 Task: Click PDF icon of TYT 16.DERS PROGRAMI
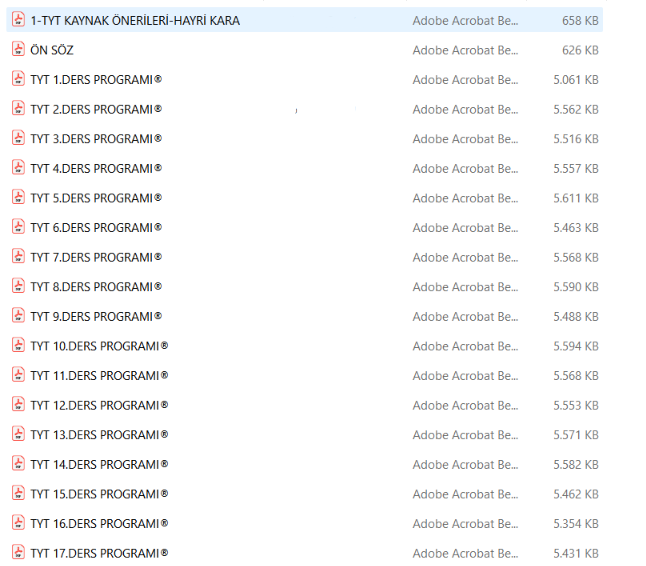18,523
